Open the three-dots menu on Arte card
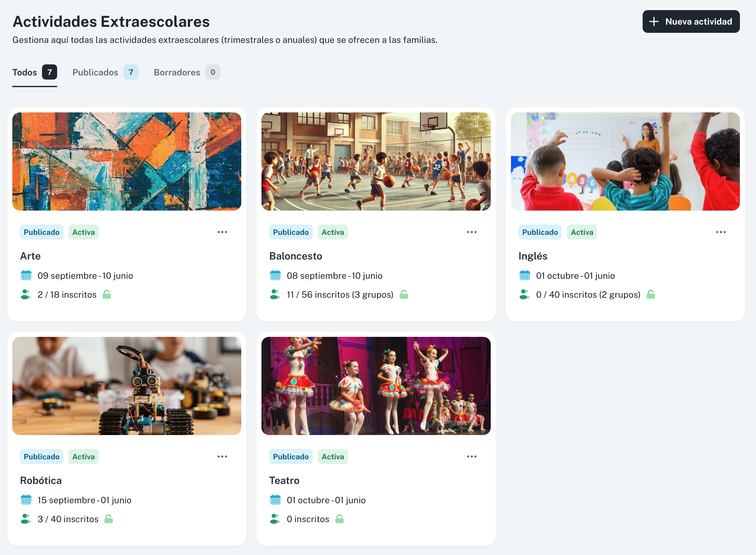The width and height of the screenshot is (756, 555). click(222, 232)
